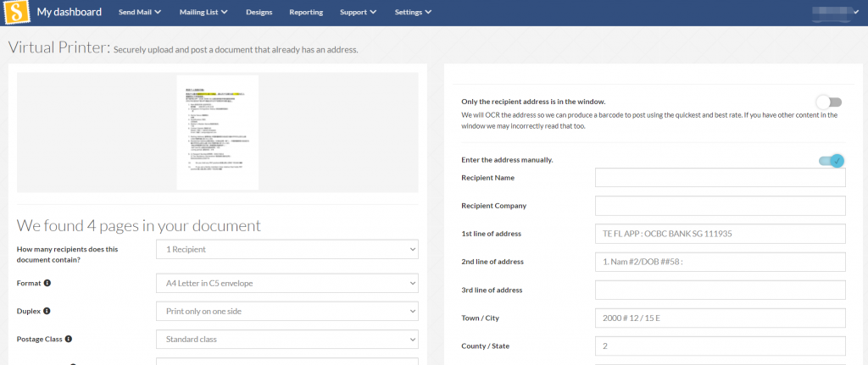
Task: Open the account menu chevron at top right
Action: (858, 12)
